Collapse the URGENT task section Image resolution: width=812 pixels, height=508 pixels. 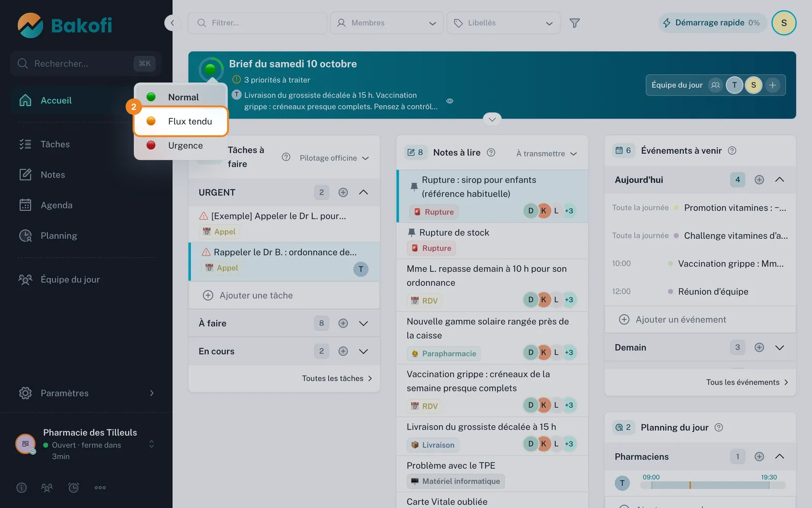363,193
